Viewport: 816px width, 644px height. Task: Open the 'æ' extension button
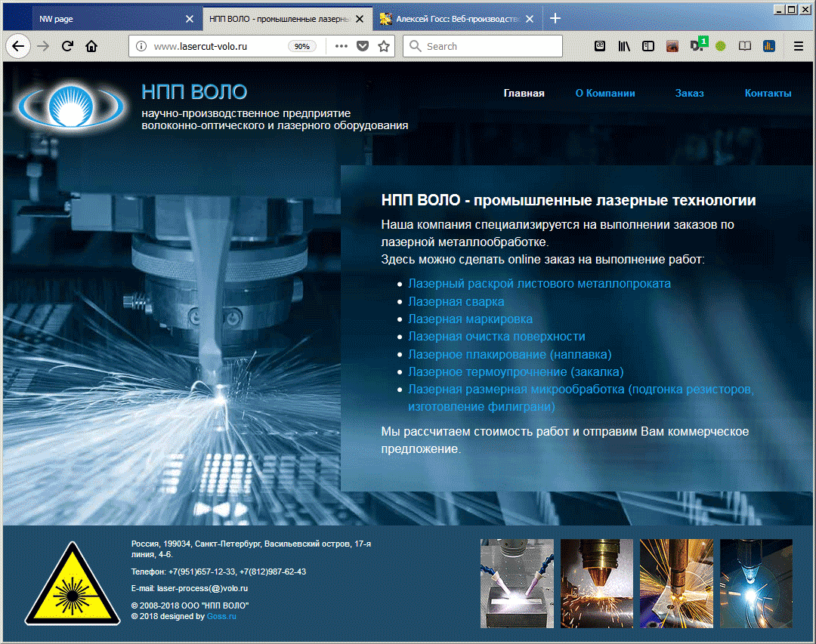600,46
